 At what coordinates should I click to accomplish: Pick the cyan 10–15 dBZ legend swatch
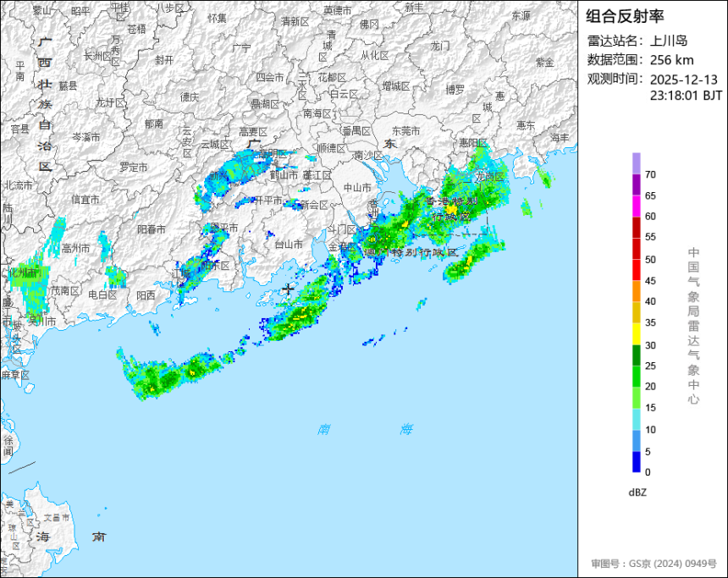[636, 419]
